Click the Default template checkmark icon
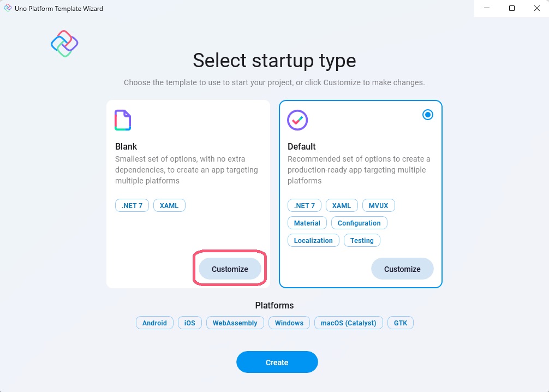Viewport: 549px width, 392px height. click(x=297, y=120)
